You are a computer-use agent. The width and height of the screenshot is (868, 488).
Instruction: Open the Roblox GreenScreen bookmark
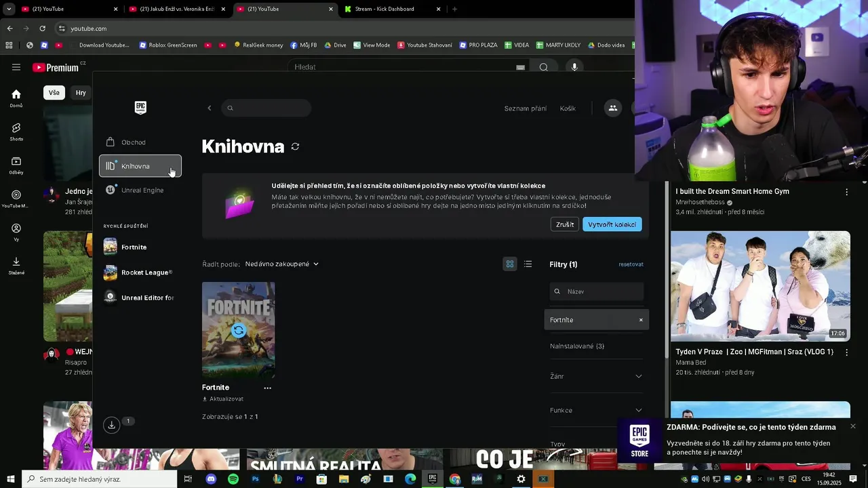(168, 45)
